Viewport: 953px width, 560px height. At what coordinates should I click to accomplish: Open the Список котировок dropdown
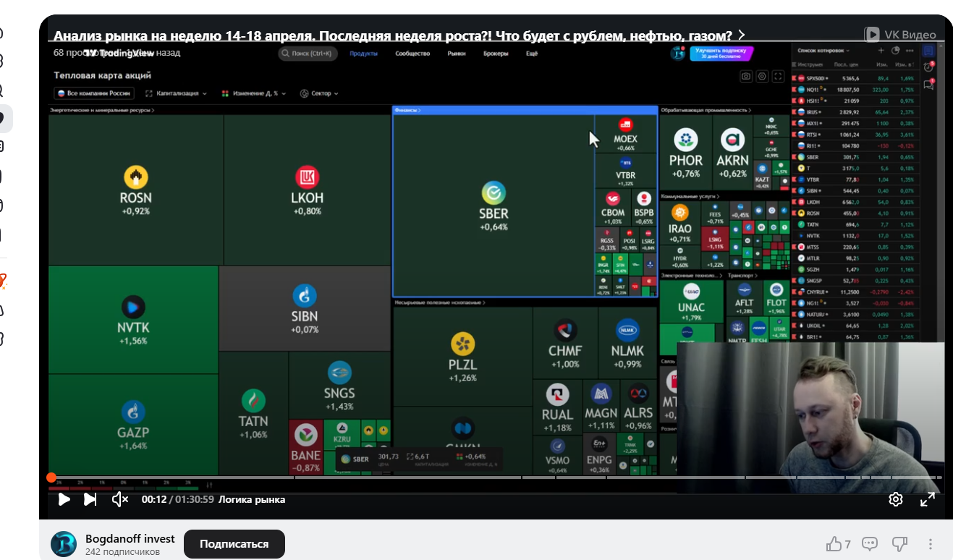(x=823, y=51)
